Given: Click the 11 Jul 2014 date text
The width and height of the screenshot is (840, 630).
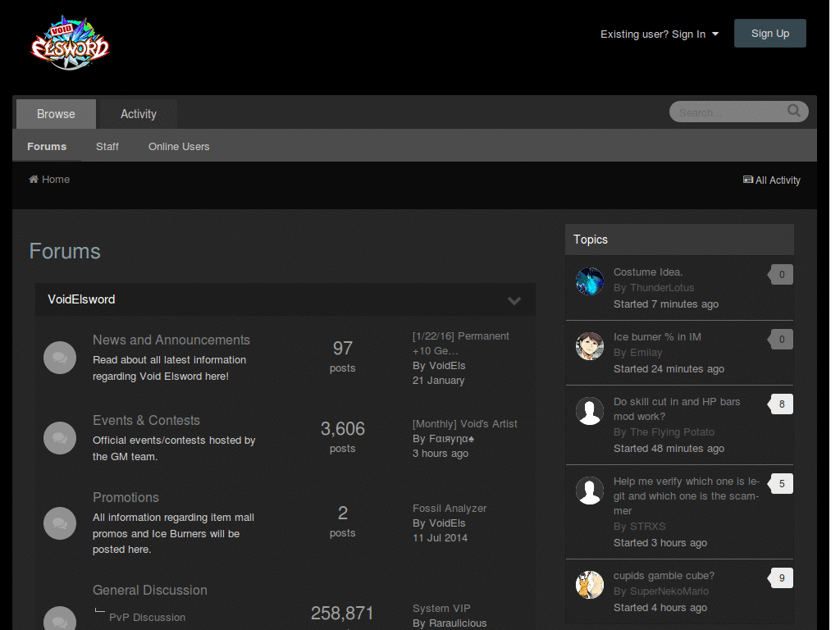Looking at the screenshot, I should pyautogui.click(x=440, y=537).
